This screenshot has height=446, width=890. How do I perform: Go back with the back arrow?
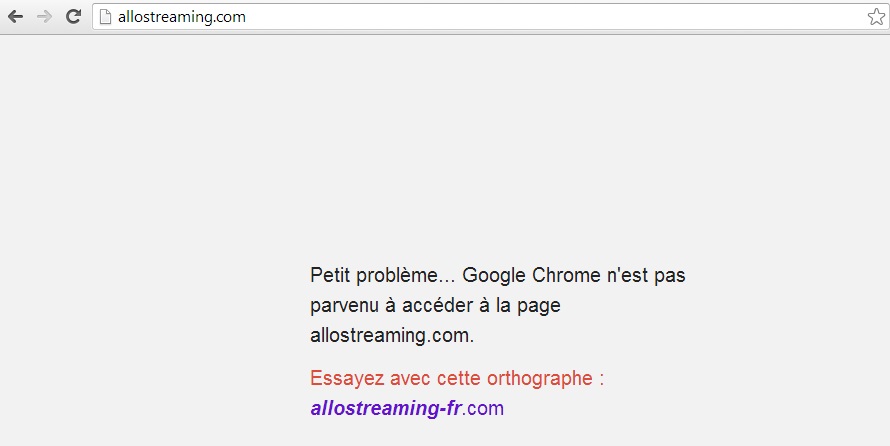pyautogui.click(x=15, y=17)
